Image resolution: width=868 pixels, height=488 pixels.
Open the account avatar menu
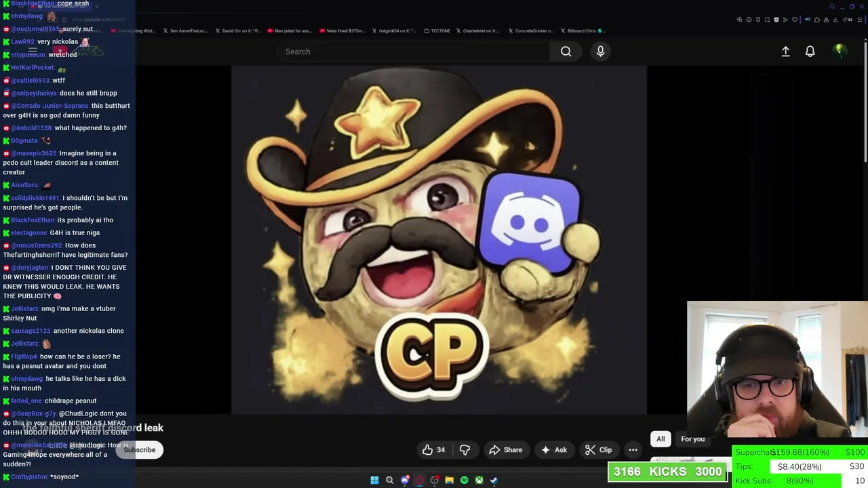[840, 51]
